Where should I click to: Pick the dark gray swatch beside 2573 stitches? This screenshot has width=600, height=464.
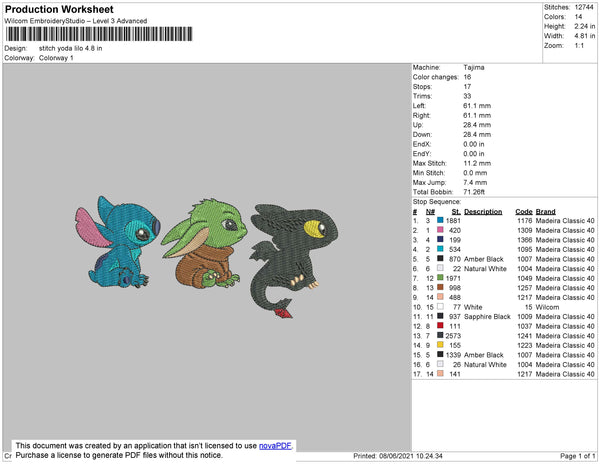[440, 335]
